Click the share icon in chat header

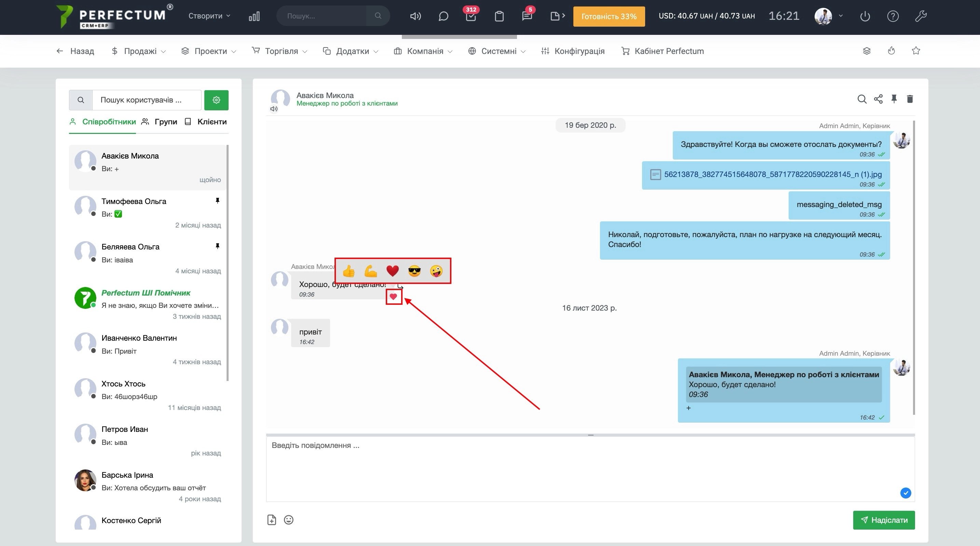click(878, 99)
